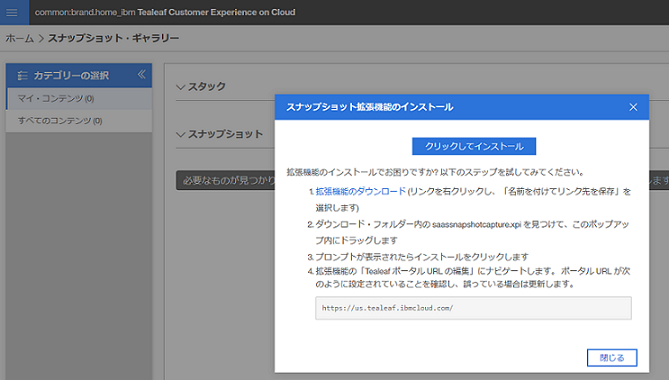This screenshot has width=669, height=380.
Task: Select マイ・コンテンツ (0) category
Action: click(79, 99)
